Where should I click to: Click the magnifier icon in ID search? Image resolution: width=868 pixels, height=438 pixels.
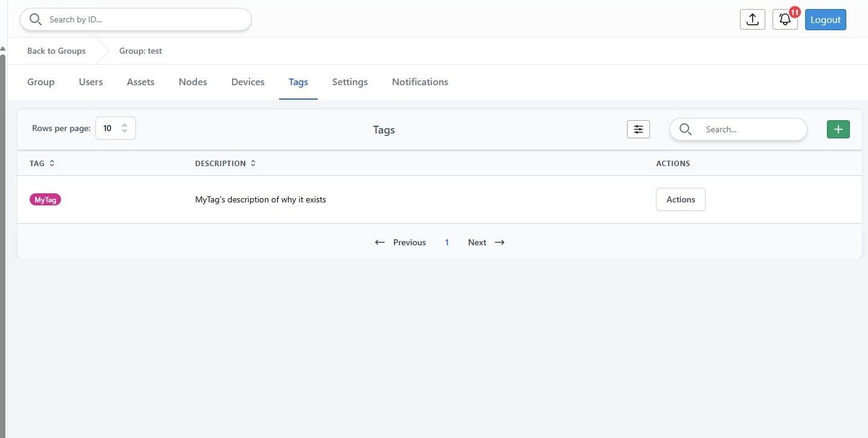click(36, 19)
